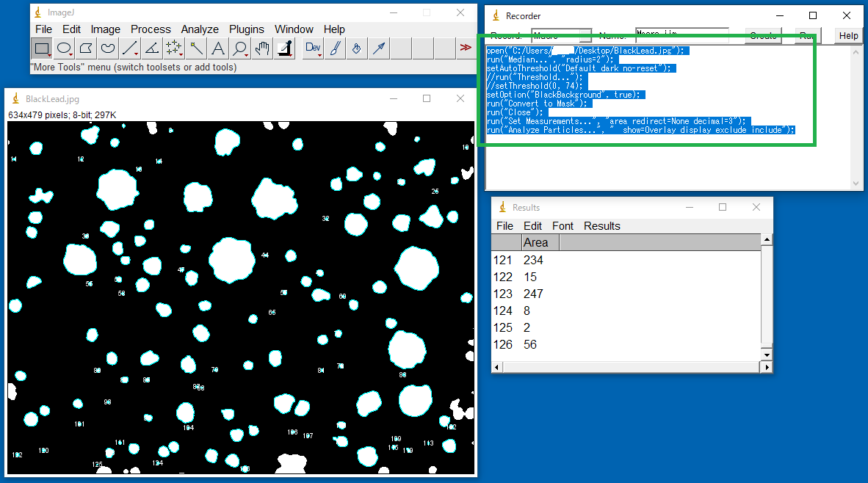Select the Rectangle selection tool
Viewport: 868px width, 483px height.
click(x=42, y=48)
